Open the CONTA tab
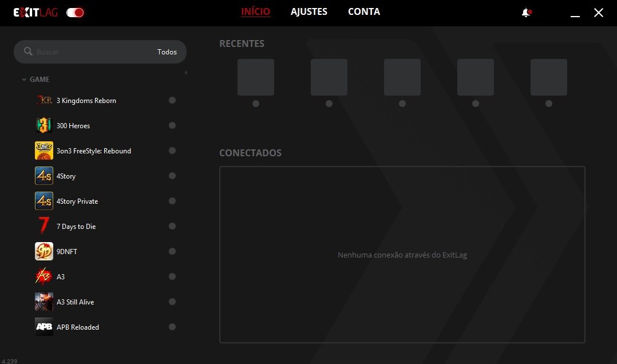This screenshot has width=617, height=364. (x=363, y=12)
